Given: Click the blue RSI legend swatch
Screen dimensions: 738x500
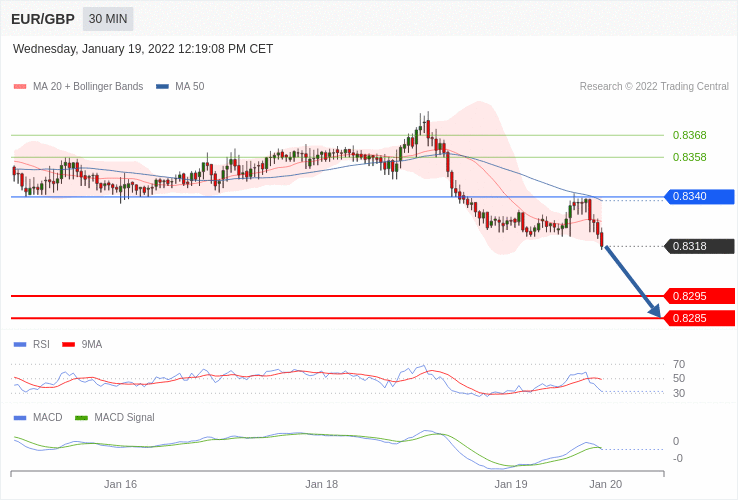Looking at the screenshot, I should coord(20,345).
